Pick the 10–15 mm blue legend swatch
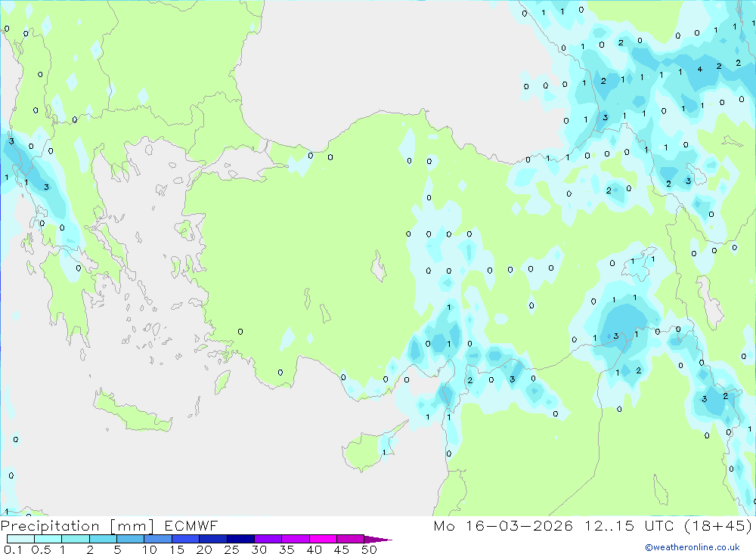Image resolution: width=756 pixels, height=554 pixels. (158, 539)
